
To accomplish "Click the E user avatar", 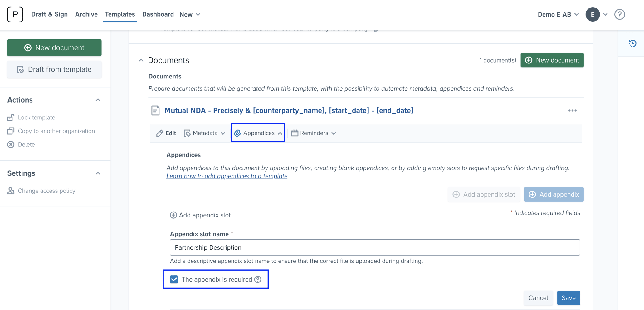I will coord(592,14).
